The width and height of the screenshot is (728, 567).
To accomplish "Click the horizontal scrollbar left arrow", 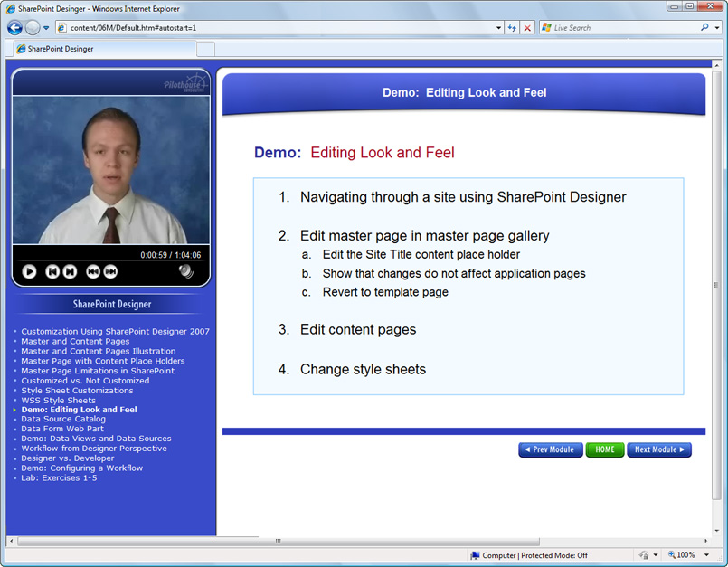I will pos(11,541).
